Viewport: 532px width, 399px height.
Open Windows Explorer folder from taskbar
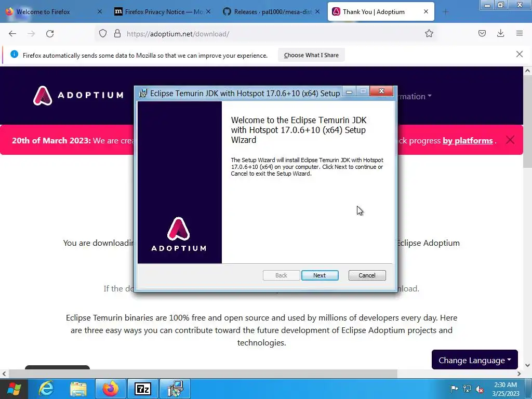click(78, 389)
